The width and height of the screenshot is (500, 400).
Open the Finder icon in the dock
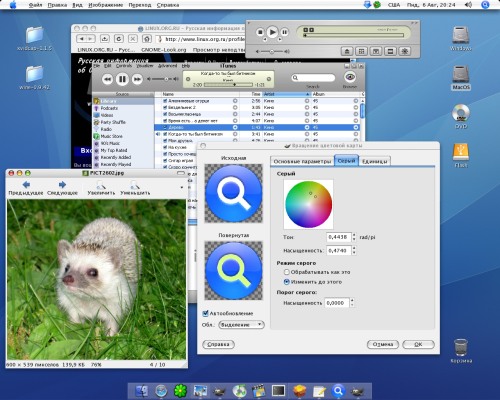click(x=142, y=391)
